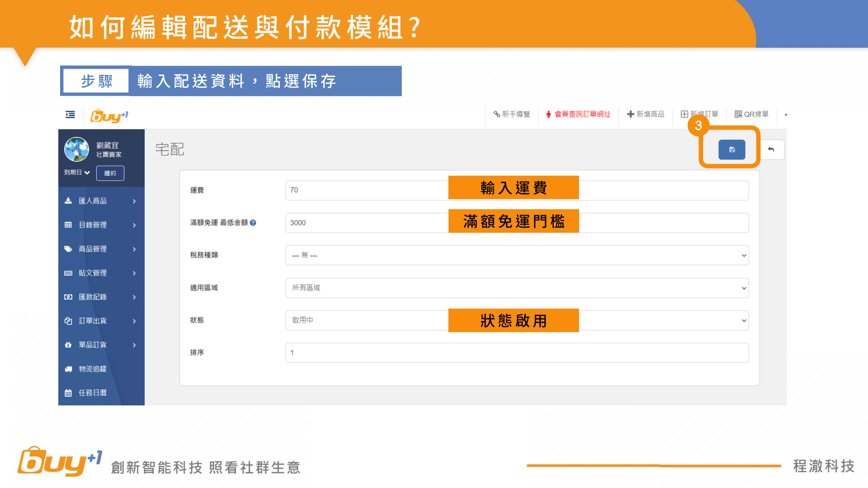Screen dimensions: 868x488
Task: Open the 稅務種類 dropdown
Action: [x=517, y=255]
